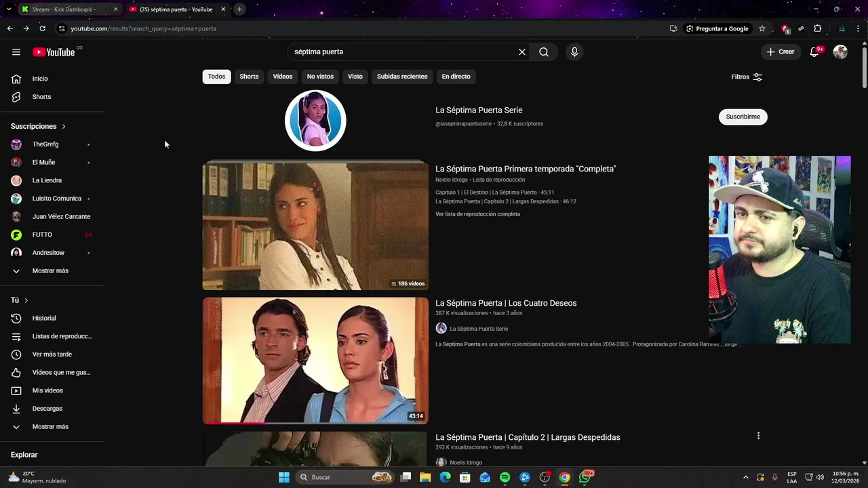Bookmark this page with the star icon
This screenshot has width=868, height=488.
(x=762, y=28)
